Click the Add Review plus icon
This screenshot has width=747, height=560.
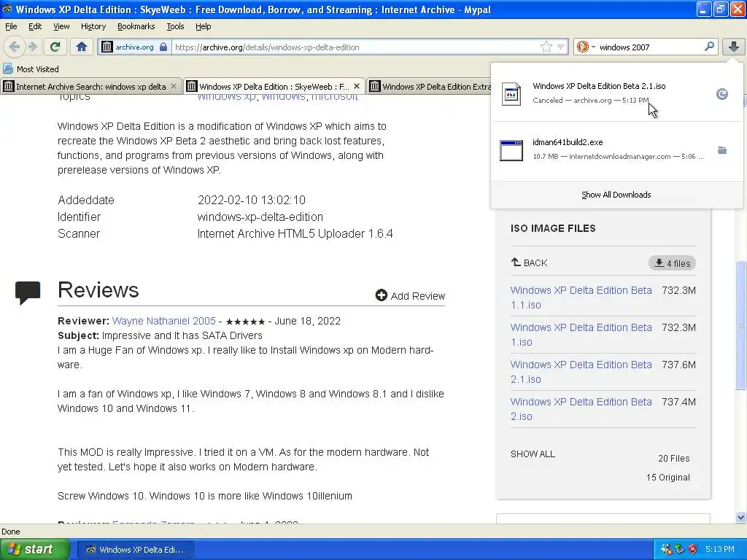tap(381, 295)
